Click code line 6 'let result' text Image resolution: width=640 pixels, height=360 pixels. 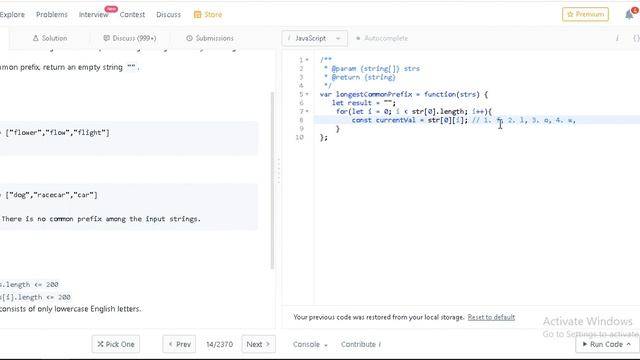tap(364, 103)
